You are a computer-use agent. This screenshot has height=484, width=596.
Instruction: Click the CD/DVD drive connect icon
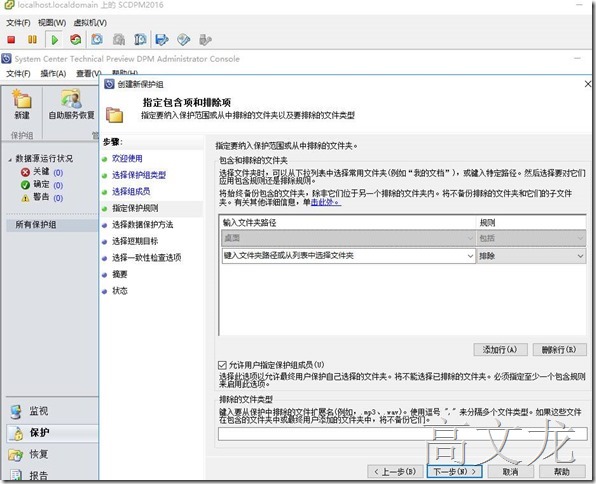183,40
